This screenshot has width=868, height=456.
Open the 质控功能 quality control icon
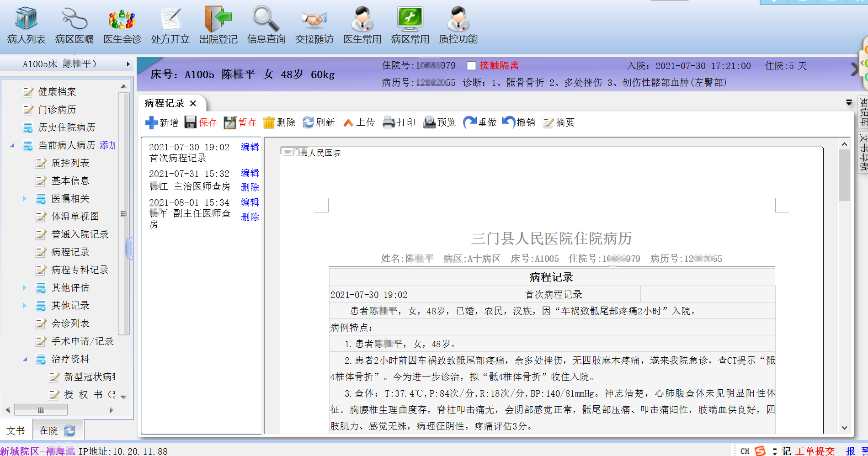[x=458, y=19]
